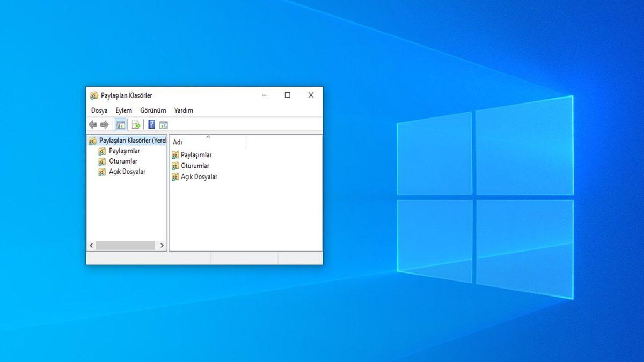Click the Forward navigation arrow icon

105,124
